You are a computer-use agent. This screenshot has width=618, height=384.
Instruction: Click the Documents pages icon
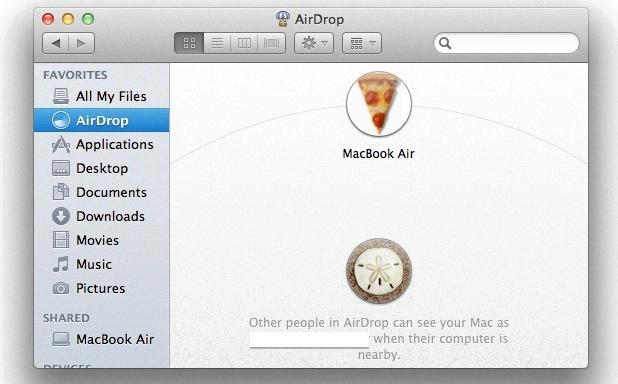coord(61,192)
